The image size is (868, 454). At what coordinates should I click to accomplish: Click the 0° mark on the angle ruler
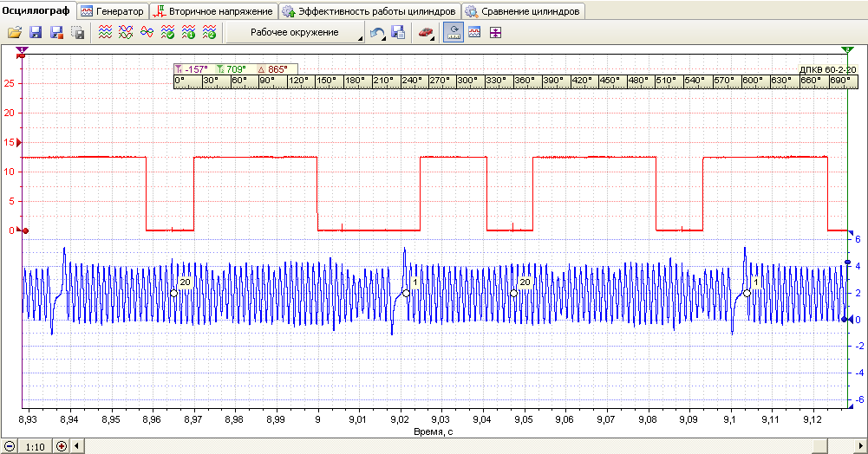179,81
